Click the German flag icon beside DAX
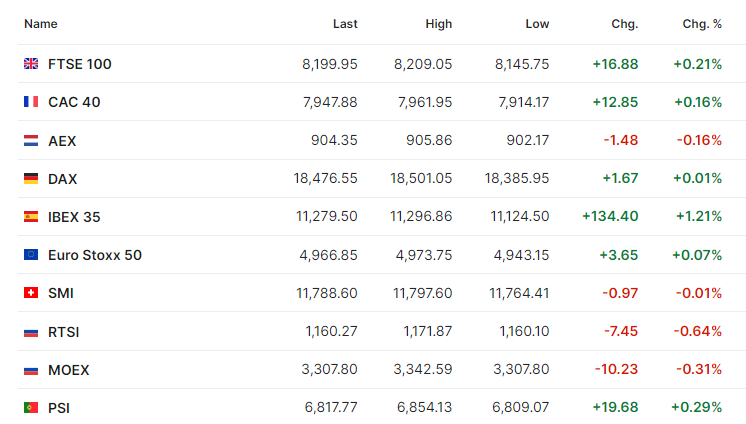The image size is (746, 424). [31, 178]
